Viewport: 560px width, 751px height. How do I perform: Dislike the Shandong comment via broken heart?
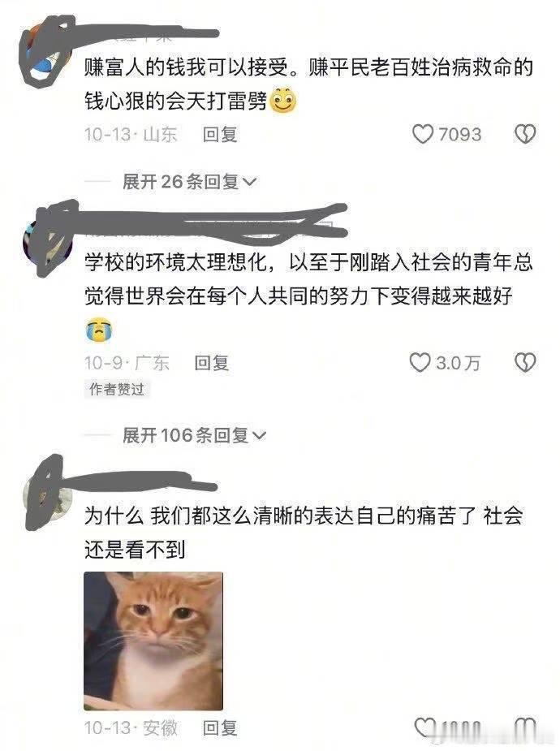coord(525,134)
